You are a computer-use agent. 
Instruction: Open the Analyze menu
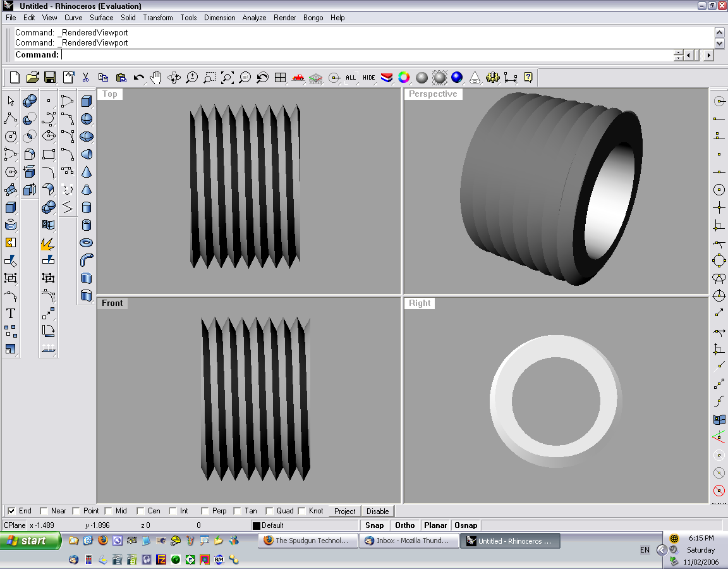tap(255, 18)
